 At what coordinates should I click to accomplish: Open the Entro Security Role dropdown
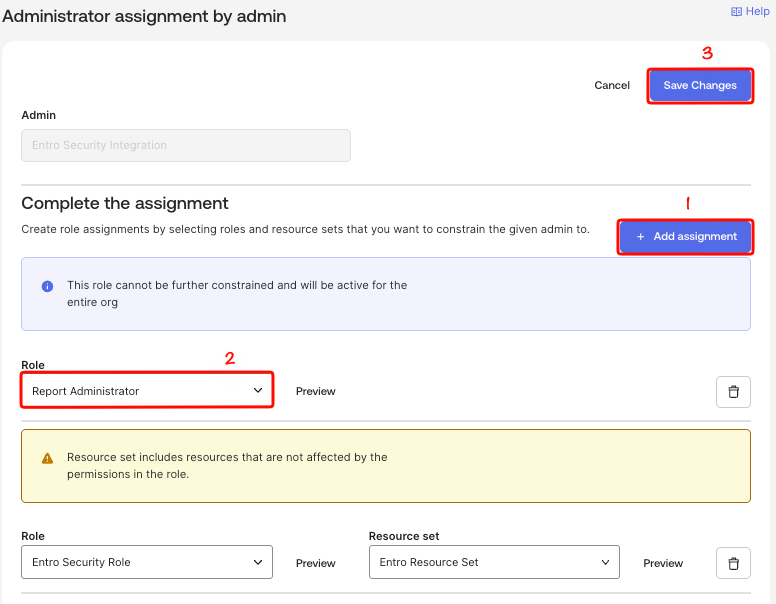[x=147, y=562]
